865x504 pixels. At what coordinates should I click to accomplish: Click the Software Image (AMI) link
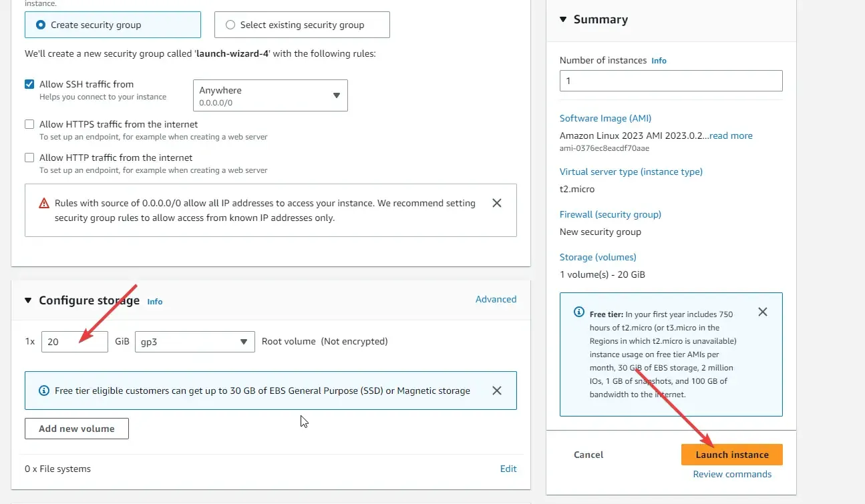point(605,118)
